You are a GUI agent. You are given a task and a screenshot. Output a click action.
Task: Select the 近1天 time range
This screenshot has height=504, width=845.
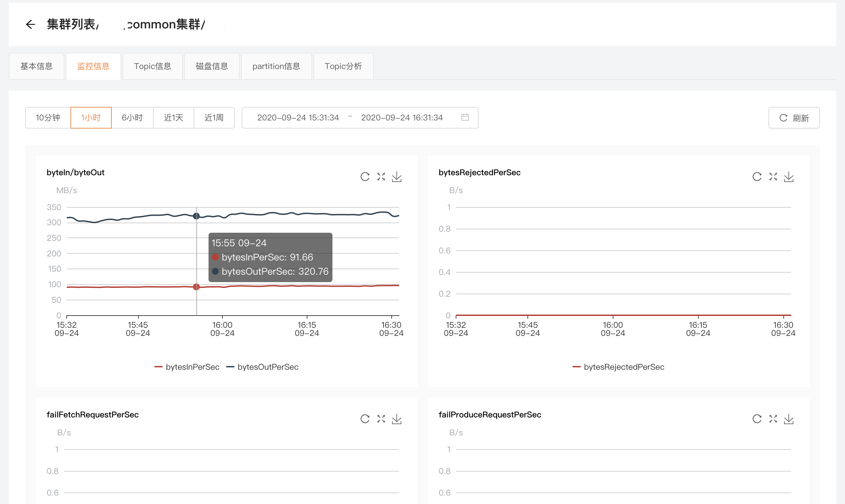[173, 117]
